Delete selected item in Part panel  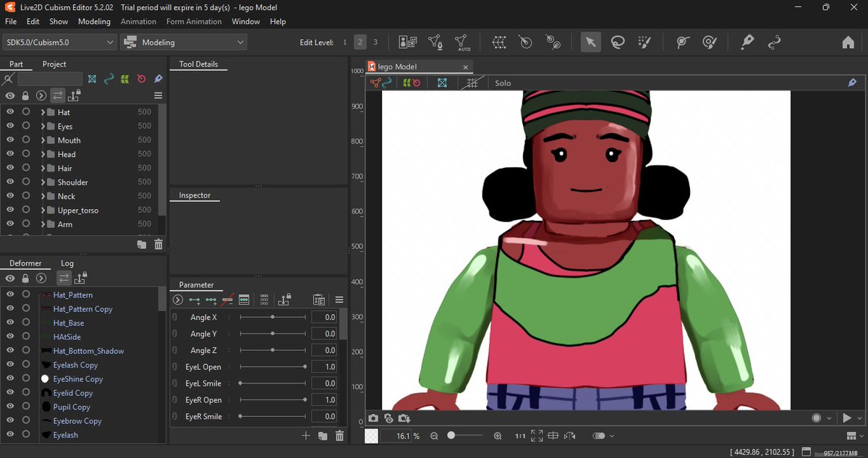[x=158, y=245]
